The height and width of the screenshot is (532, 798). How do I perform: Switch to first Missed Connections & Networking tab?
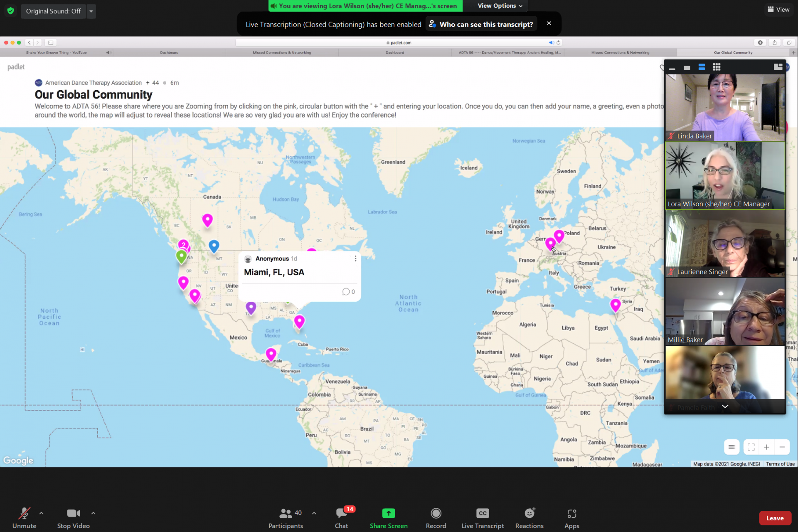(x=282, y=53)
